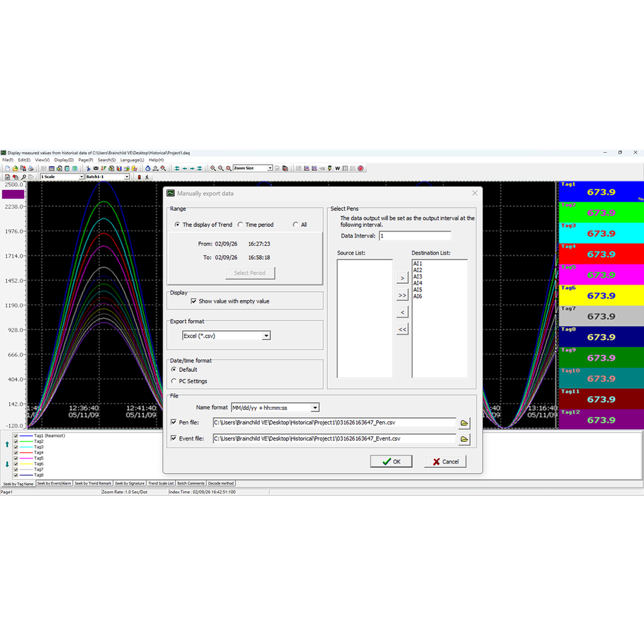Click the magenta Tag5 color band
This screenshot has height=644, width=644.
601,275
